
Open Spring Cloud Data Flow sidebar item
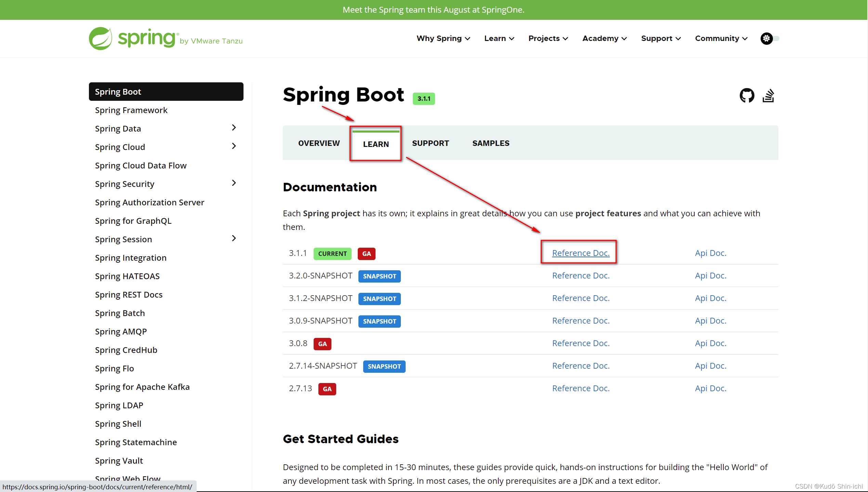tap(141, 165)
